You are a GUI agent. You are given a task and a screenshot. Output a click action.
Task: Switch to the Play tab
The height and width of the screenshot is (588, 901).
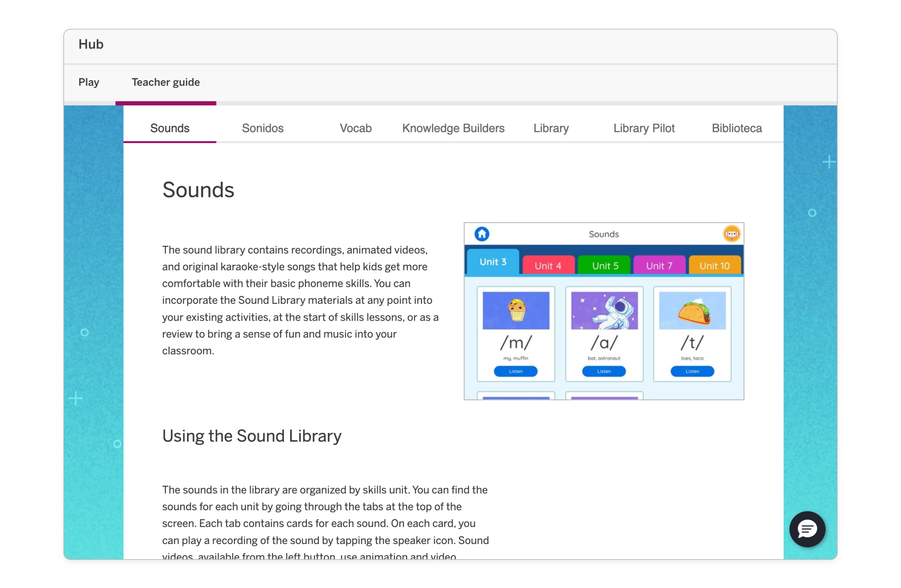(89, 82)
